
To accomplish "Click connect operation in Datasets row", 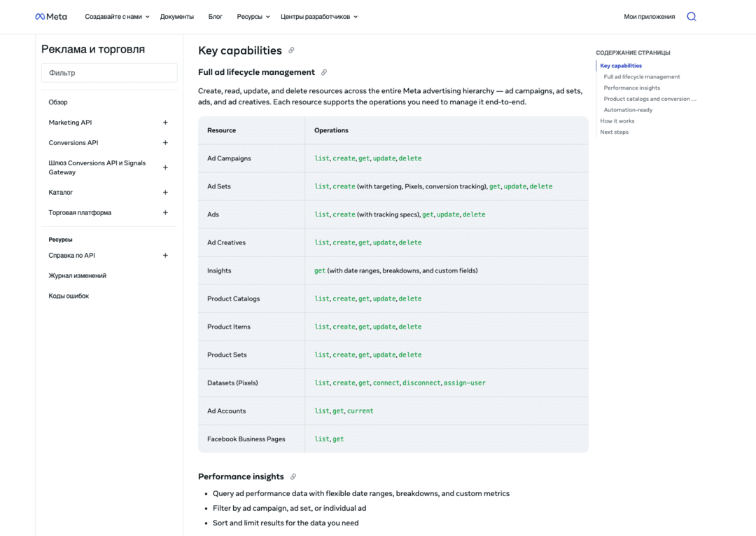I will click(386, 383).
